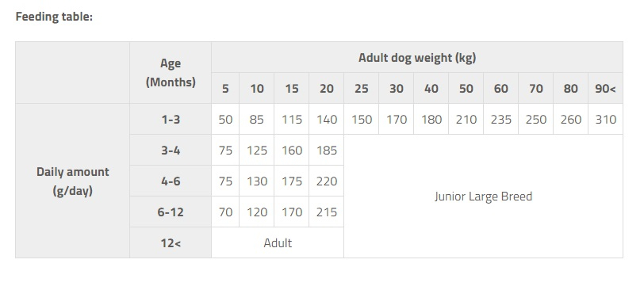Screen dimensions: 644x290
Task: Click the value 50 in the 1-3 row
Action: 225,120
